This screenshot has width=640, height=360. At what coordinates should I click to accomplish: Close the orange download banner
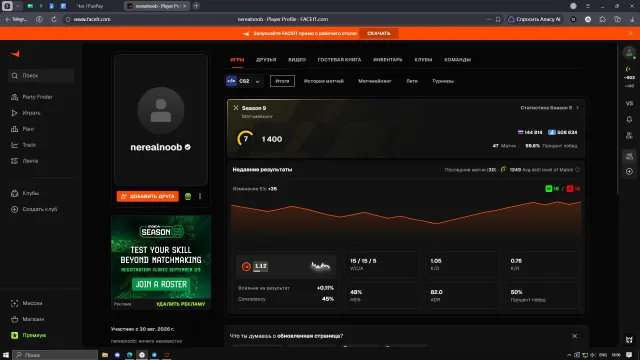[x=631, y=33]
